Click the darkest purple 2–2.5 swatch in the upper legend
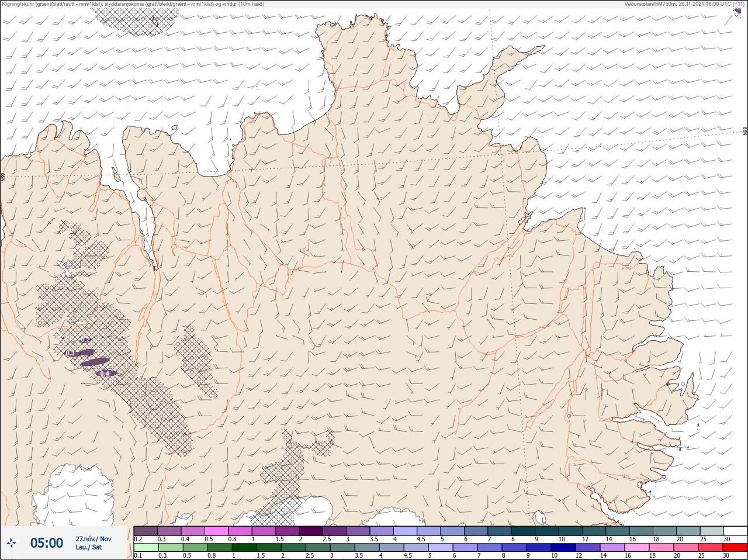Screen dimensions: 748x560 (311, 531)
